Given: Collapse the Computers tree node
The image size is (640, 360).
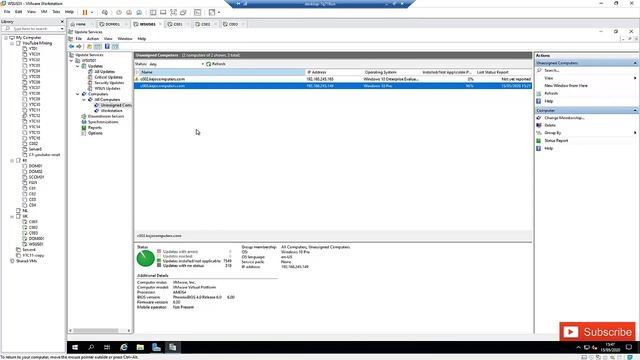Looking at the screenshot, I should (78, 94).
